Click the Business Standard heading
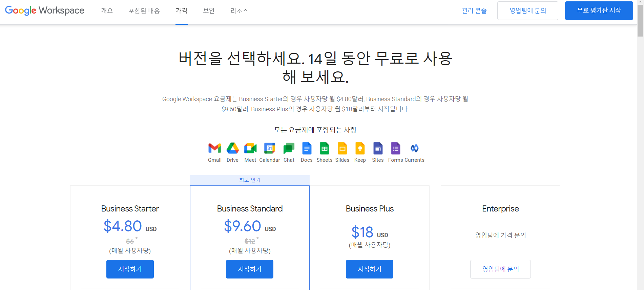Image resolution: width=644 pixels, height=290 pixels. click(250, 209)
